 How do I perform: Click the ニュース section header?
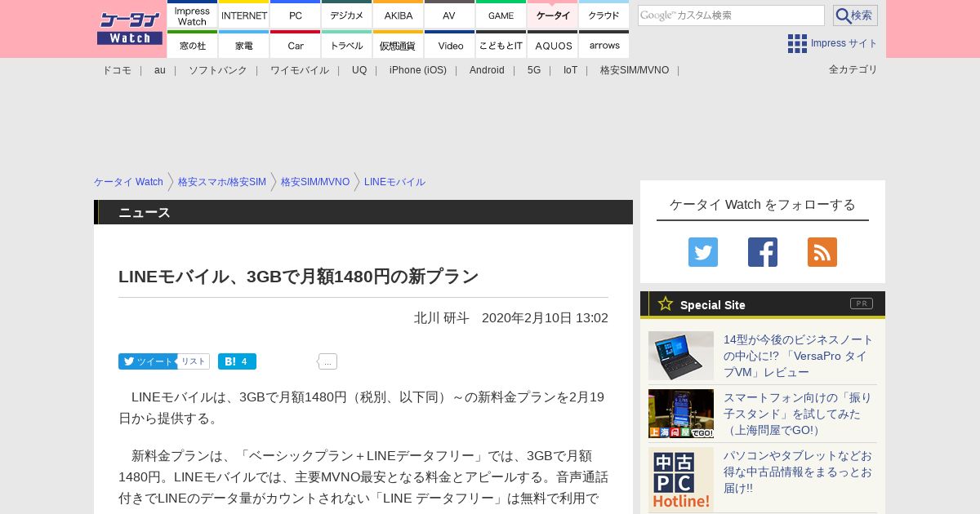[363, 212]
